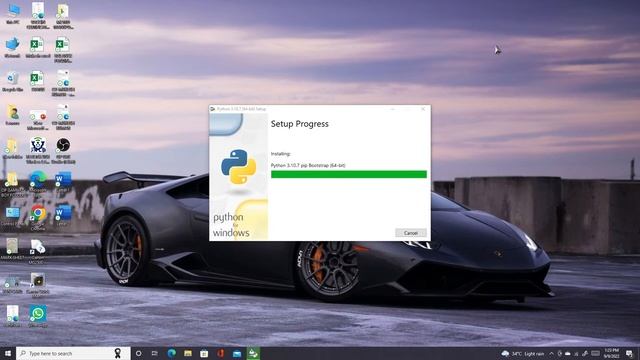
Task: Click the Python installer taskbar icon
Action: click(253, 353)
